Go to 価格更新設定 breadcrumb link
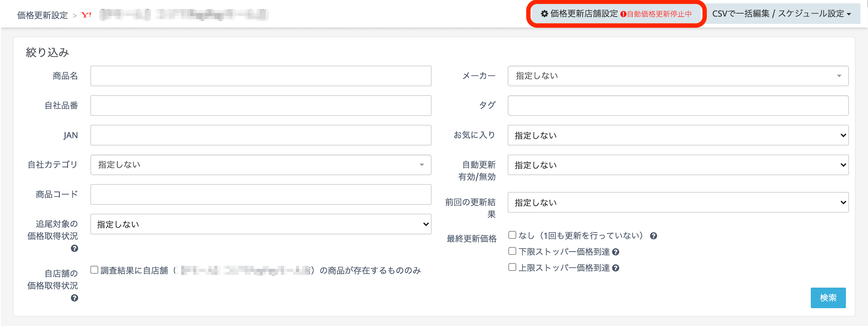The image size is (868, 326). tap(42, 16)
